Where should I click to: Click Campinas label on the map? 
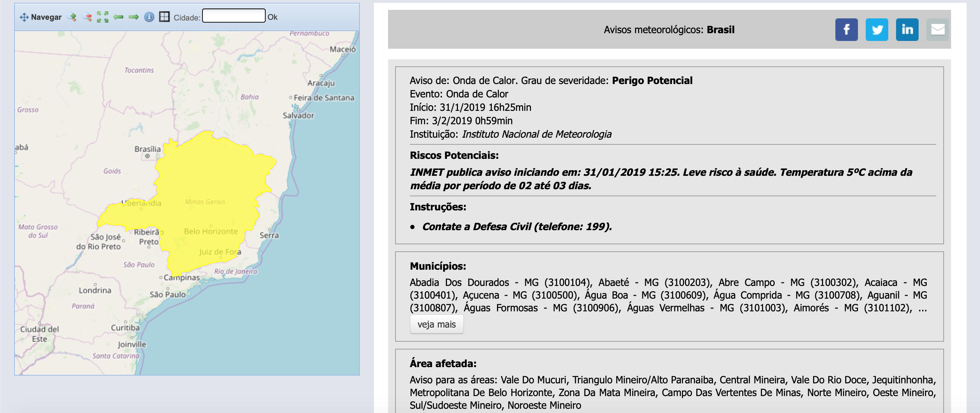181,278
